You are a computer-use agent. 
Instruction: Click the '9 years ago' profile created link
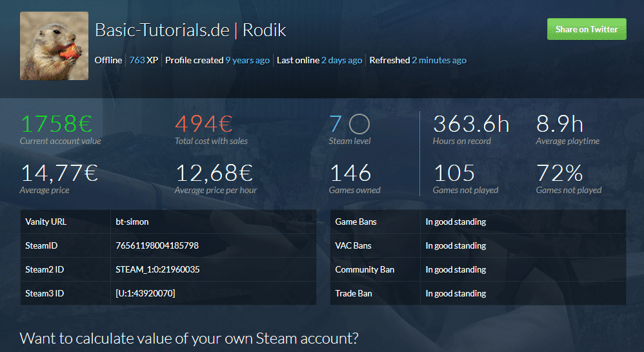click(247, 60)
